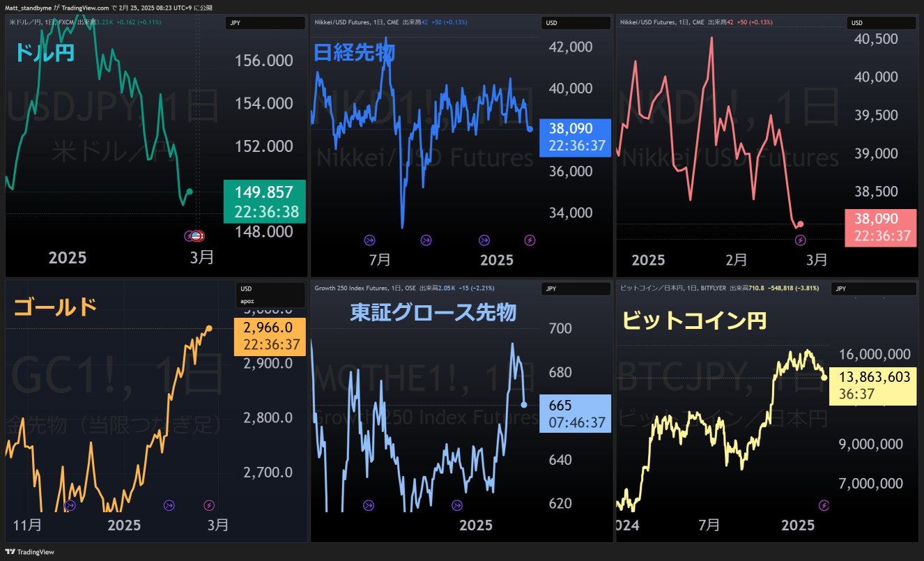Click 34,000 on the blue Nikkei price axis
924x561 pixels.
click(x=571, y=213)
